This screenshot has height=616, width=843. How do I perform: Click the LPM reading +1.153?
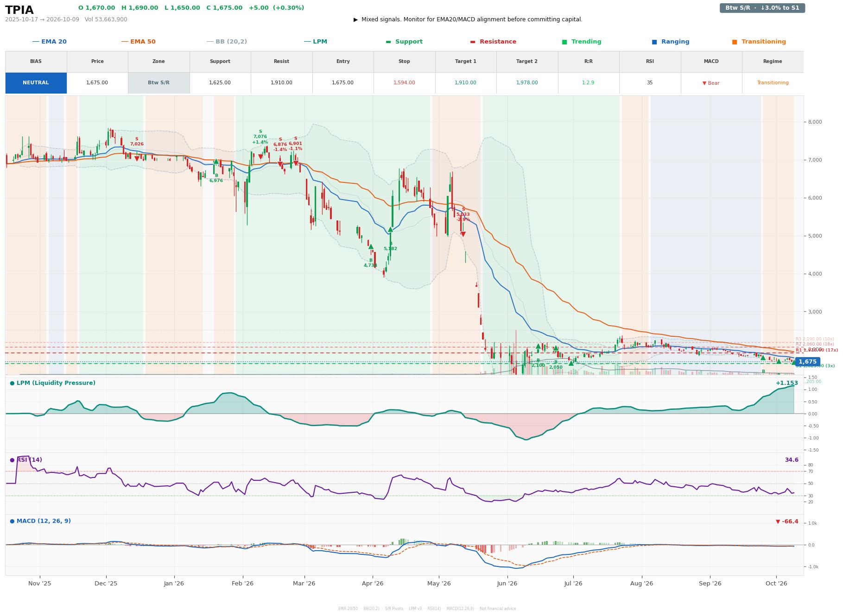(787, 383)
